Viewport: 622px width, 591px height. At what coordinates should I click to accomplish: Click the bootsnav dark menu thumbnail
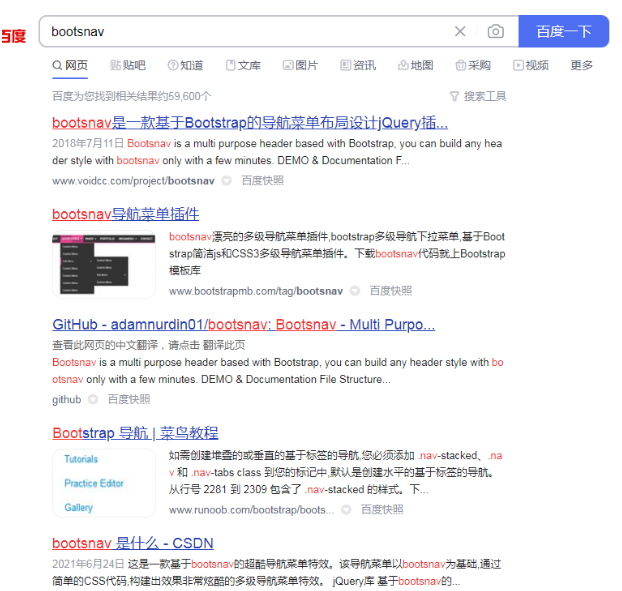click(104, 264)
